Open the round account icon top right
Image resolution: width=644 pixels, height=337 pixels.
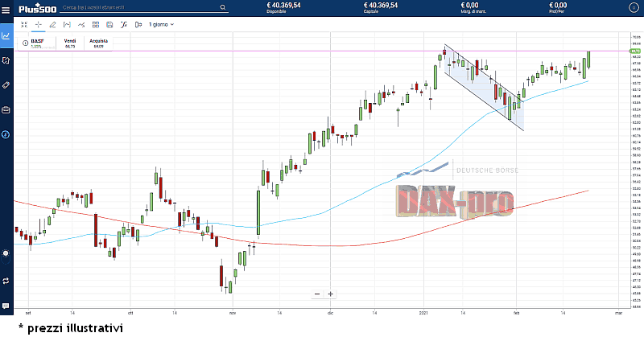634,8
